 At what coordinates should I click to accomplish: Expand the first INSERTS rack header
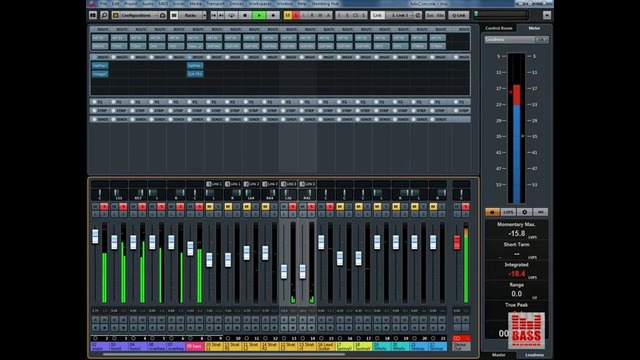click(x=100, y=57)
